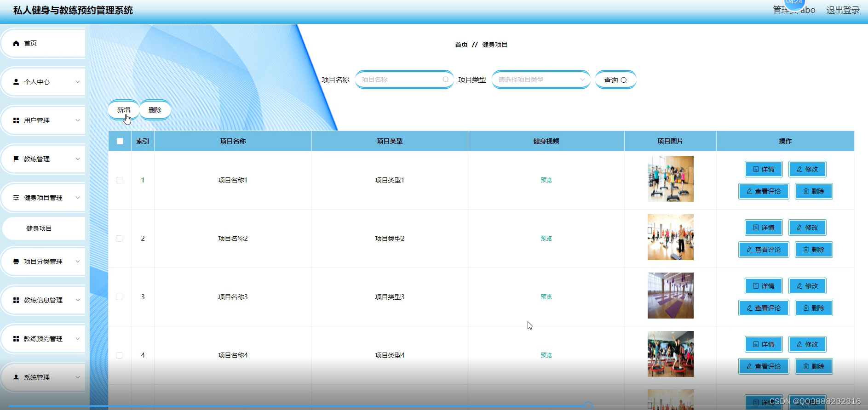Expand the 系统管理 menu chevron
The width and height of the screenshot is (868, 410).
tap(78, 377)
